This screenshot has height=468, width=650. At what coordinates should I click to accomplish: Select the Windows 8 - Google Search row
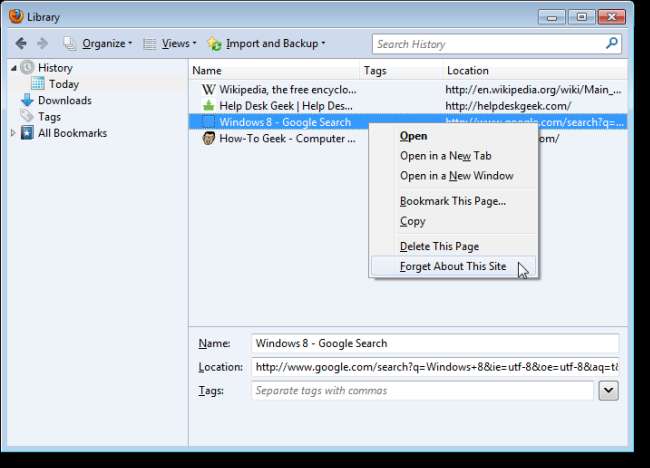[408, 122]
